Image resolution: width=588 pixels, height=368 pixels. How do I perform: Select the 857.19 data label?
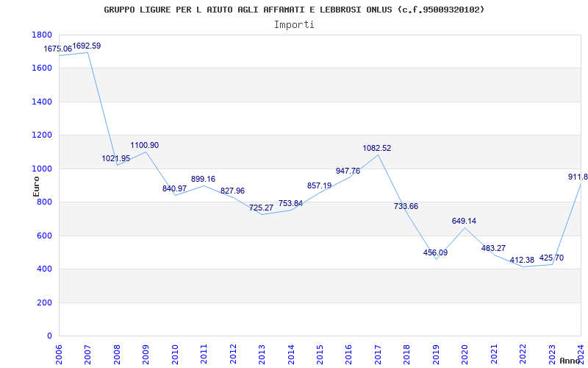click(x=320, y=185)
